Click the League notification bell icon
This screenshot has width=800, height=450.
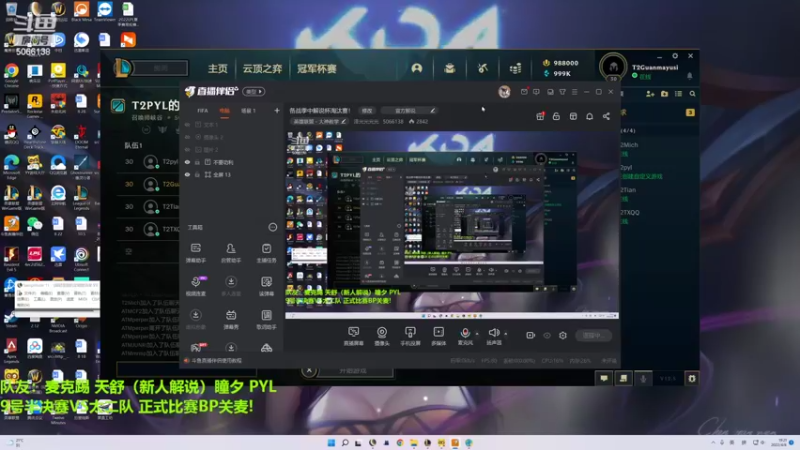pyautogui.click(x=690, y=76)
